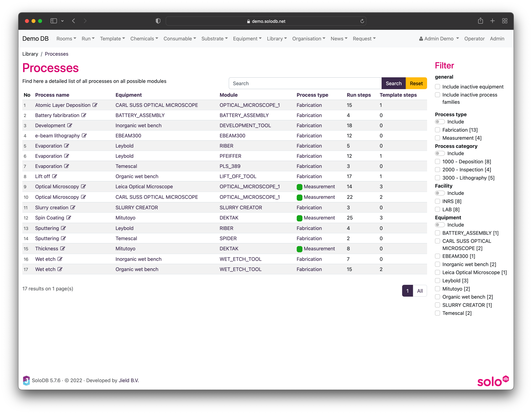Click edit icon next to Thickness

pos(63,249)
